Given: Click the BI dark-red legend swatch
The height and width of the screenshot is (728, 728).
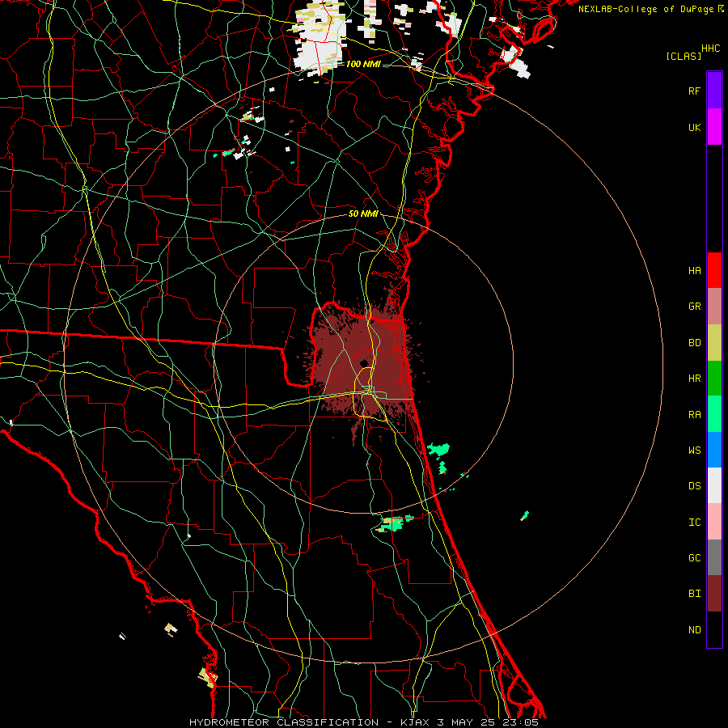Looking at the screenshot, I should (x=714, y=594).
